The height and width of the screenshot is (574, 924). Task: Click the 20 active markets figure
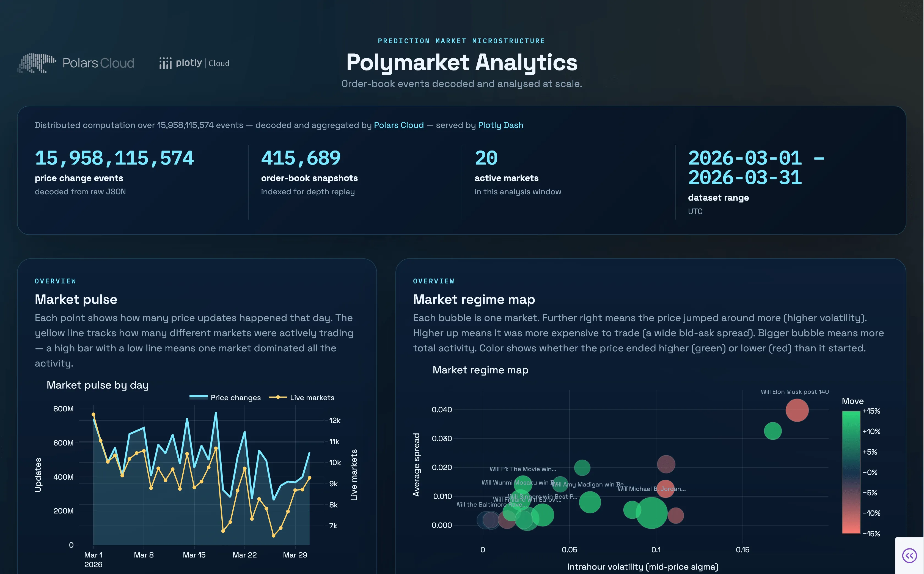click(486, 158)
